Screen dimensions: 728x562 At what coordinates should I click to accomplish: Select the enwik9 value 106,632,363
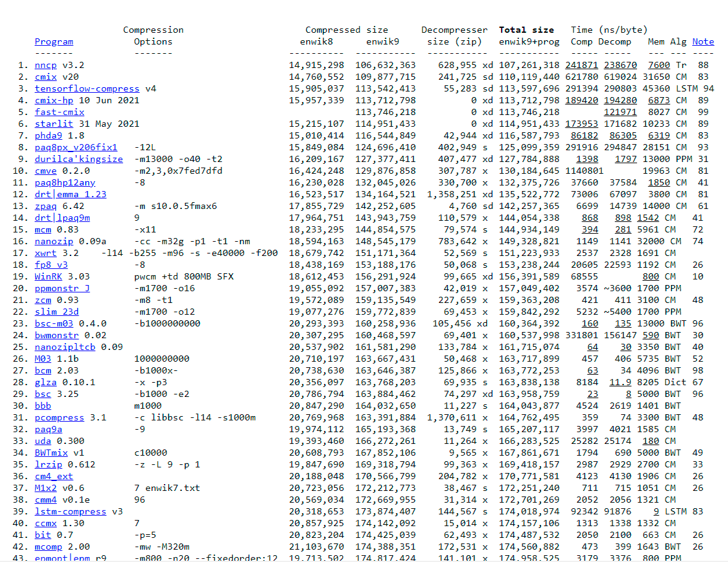tap(385, 65)
